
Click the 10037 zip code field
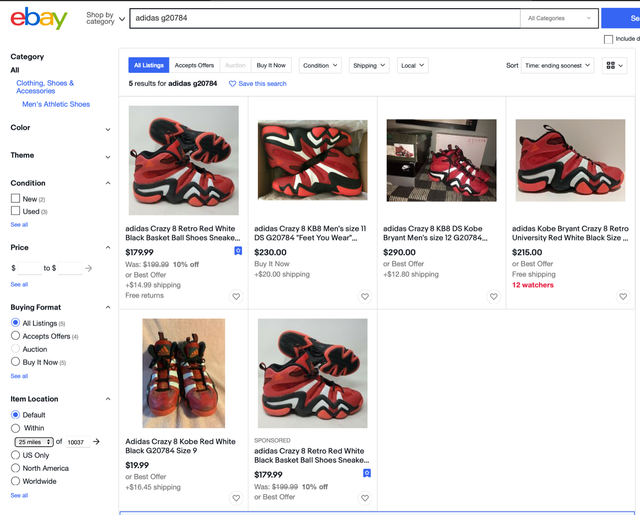click(78, 442)
